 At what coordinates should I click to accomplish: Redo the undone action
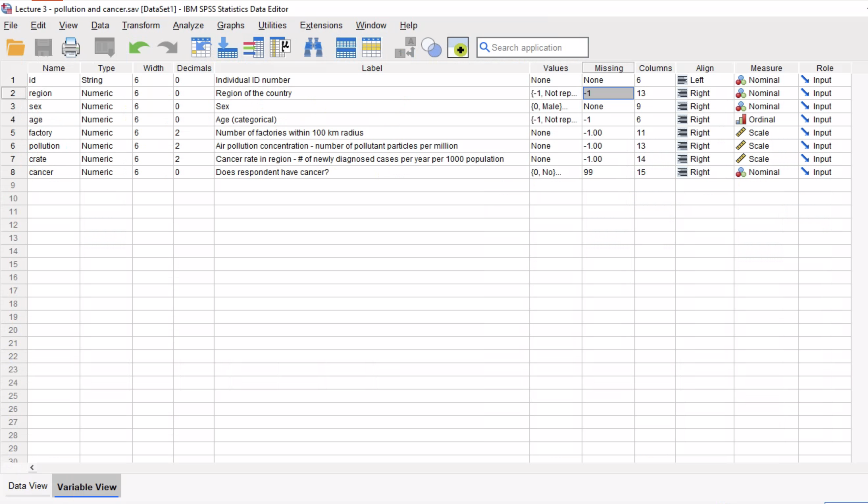pyautogui.click(x=167, y=47)
